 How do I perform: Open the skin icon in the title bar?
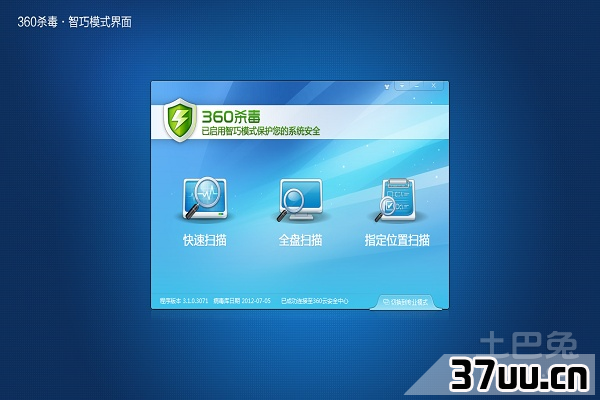(x=387, y=87)
